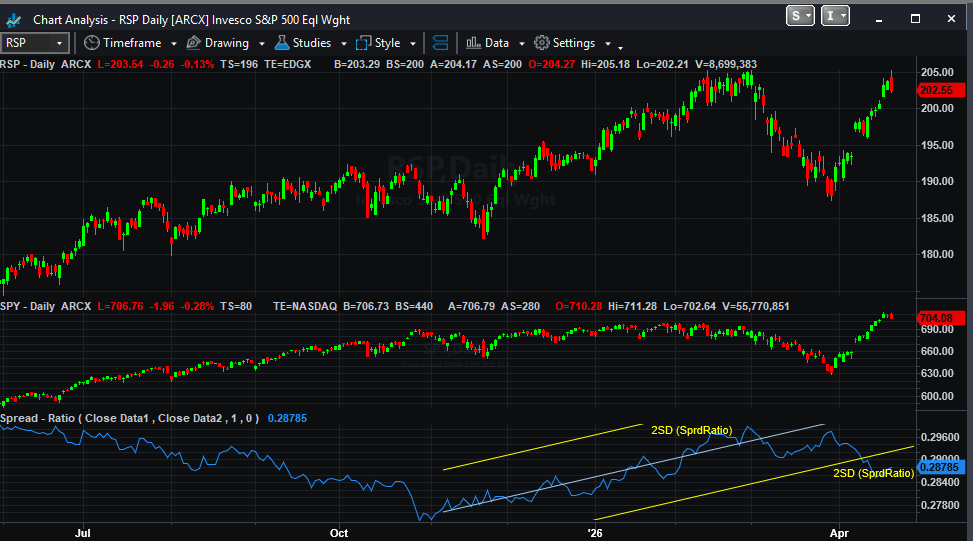Click the 205.00 price axis label
973x541 pixels.
coord(937,72)
